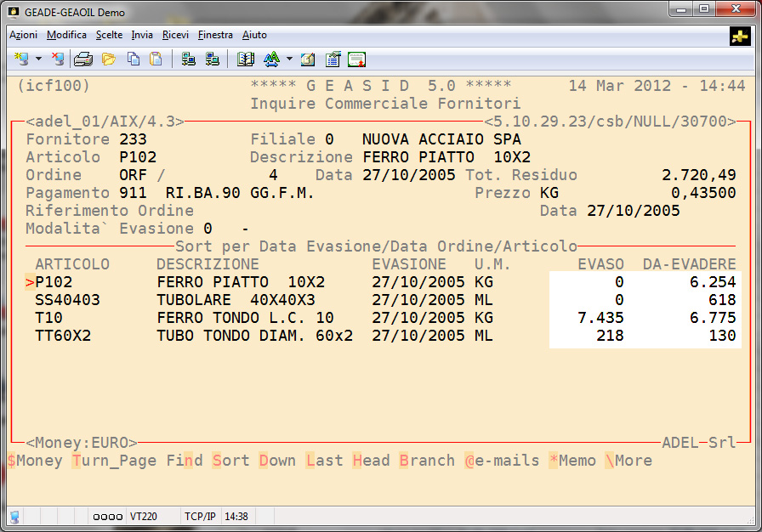Click the Sort command in the bottom bar

tap(230, 461)
